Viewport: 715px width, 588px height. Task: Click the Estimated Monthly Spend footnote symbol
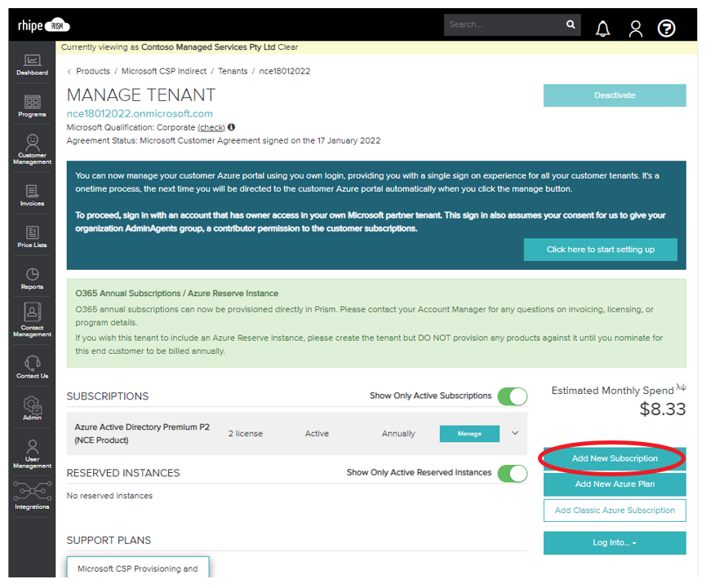click(681, 387)
